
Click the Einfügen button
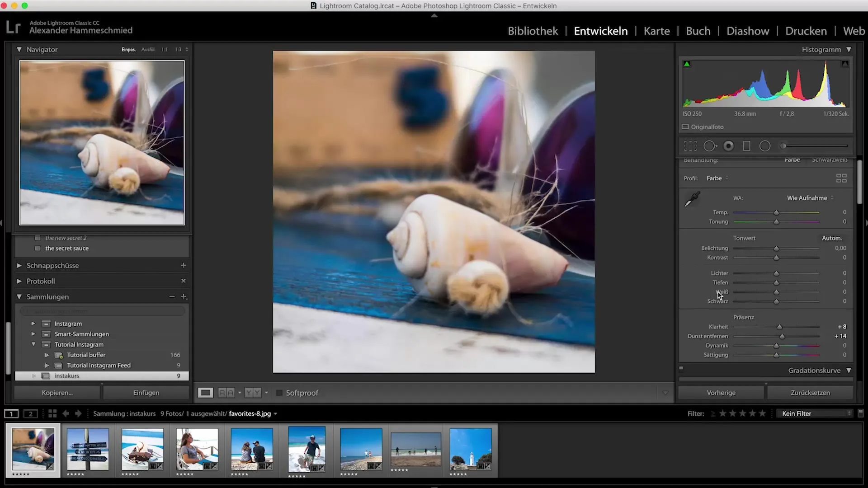pos(146,393)
